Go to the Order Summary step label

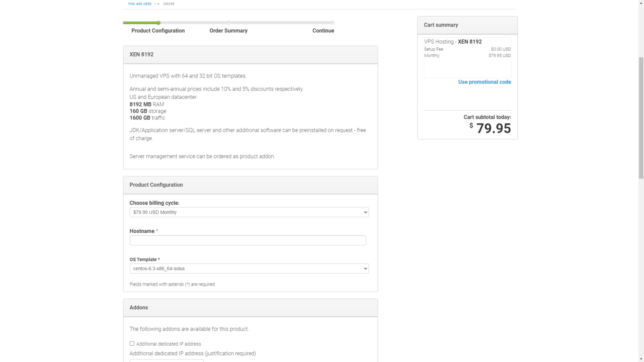tap(229, 31)
